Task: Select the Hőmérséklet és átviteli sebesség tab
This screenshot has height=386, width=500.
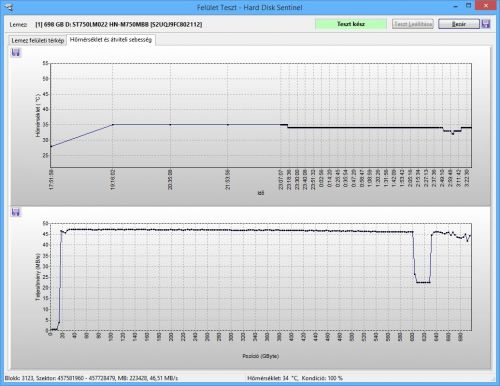Action: [x=111, y=39]
